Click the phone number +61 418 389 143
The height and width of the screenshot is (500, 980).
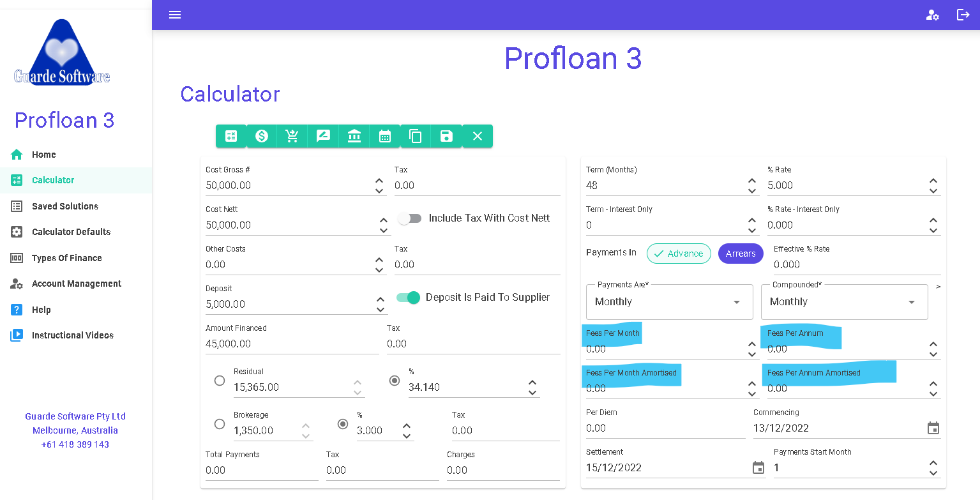tap(75, 444)
